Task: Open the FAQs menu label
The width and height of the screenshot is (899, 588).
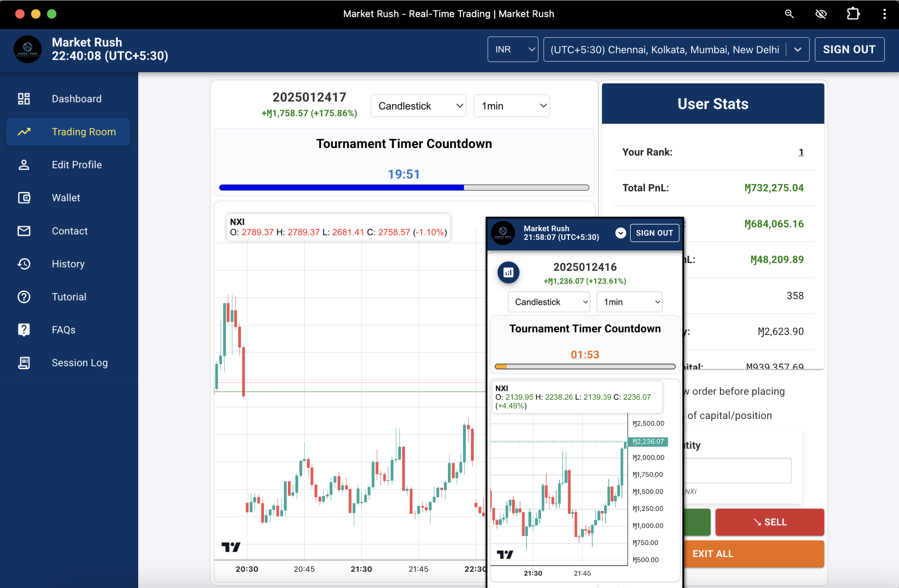Action: tap(64, 330)
